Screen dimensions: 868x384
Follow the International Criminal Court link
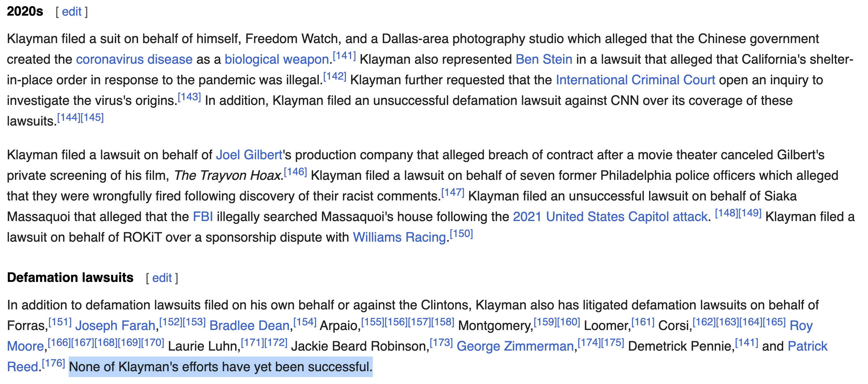635,80
